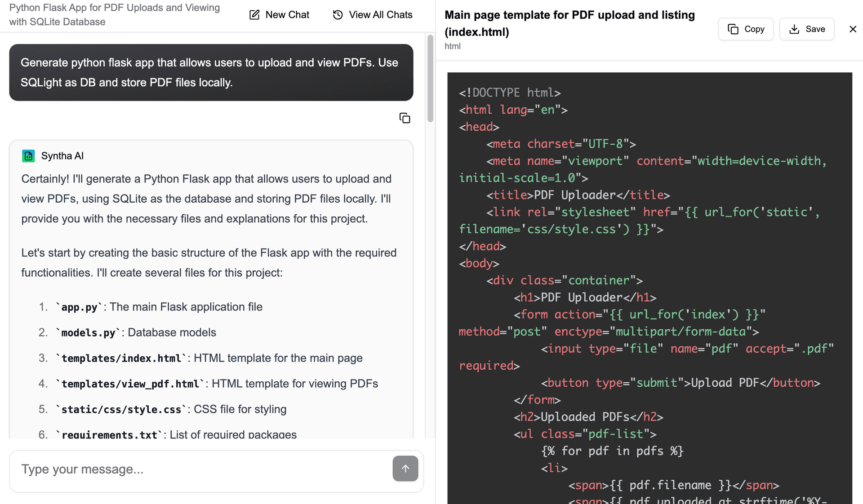
Task: Send a message with the up-arrow icon
Action: [405, 469]
